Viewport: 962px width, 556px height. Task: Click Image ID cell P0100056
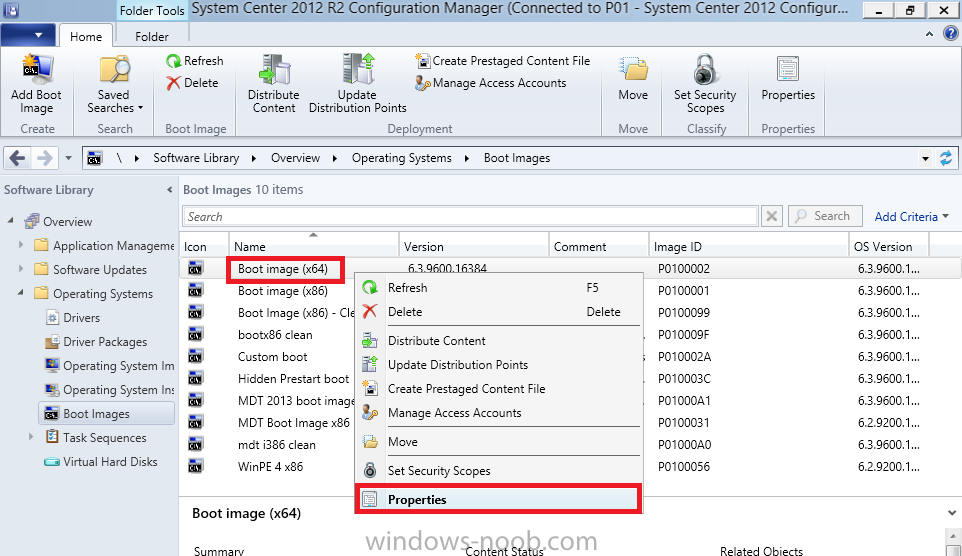pyautogui.click(x=683, y=466)
